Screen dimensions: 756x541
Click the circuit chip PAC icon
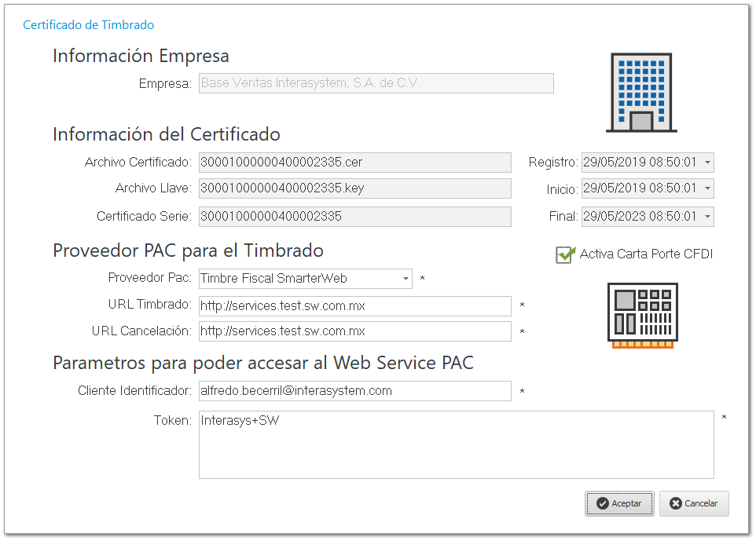pyautogui.click(x=643, y=315)
